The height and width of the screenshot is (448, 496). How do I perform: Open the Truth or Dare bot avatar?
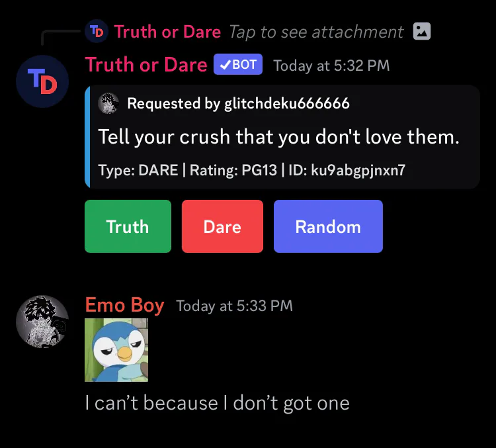point(42,81)
